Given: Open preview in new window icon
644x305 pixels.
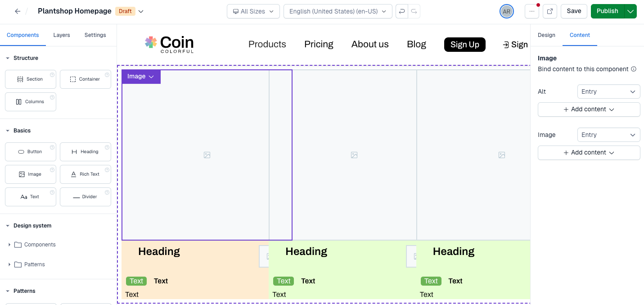Looking at the screenshot, I should coord(550,11).
